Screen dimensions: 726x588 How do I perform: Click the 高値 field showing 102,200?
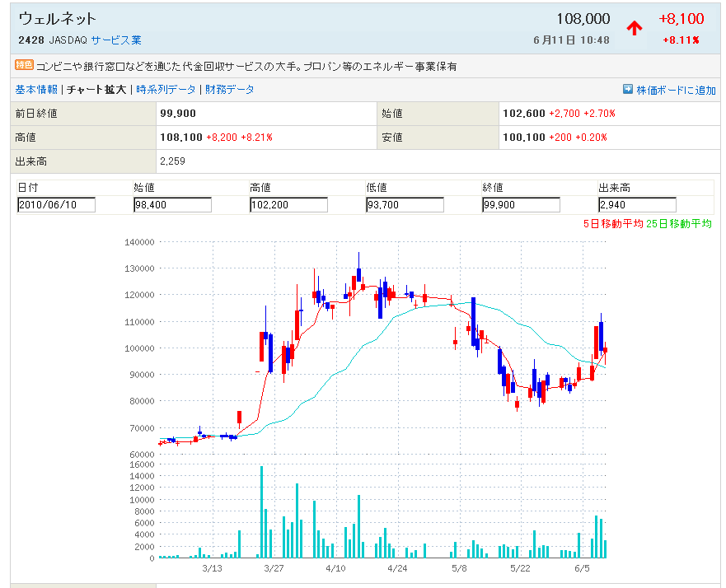point(289,204)
